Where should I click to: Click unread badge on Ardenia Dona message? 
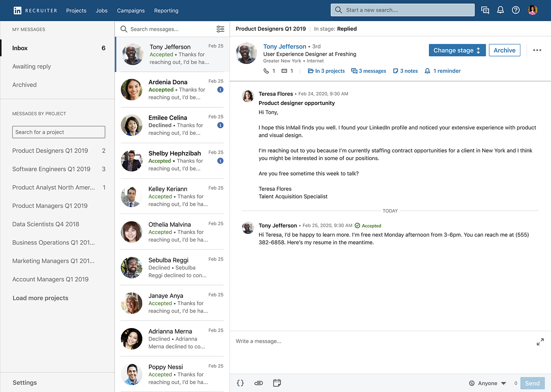click(220, 90)
